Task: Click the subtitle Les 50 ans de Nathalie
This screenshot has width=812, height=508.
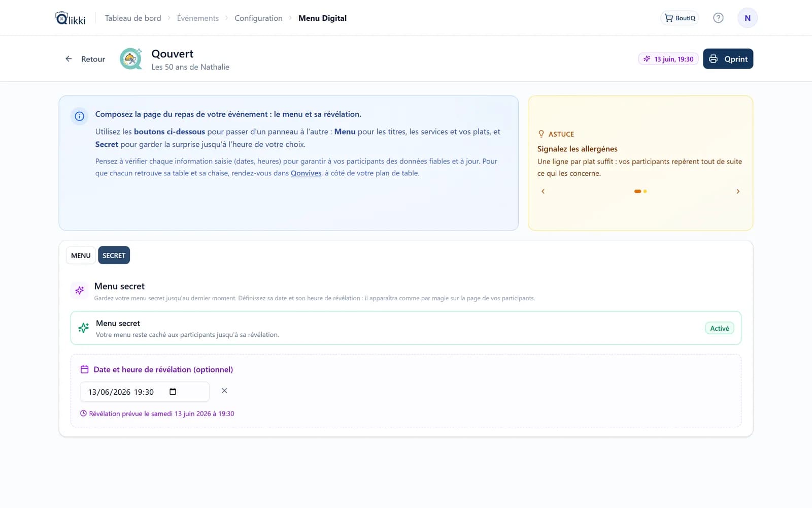Action: pos(190,67)
